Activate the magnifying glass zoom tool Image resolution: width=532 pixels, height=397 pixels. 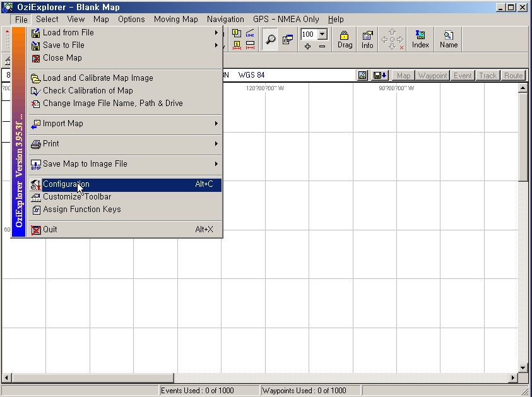coord(270,39)
